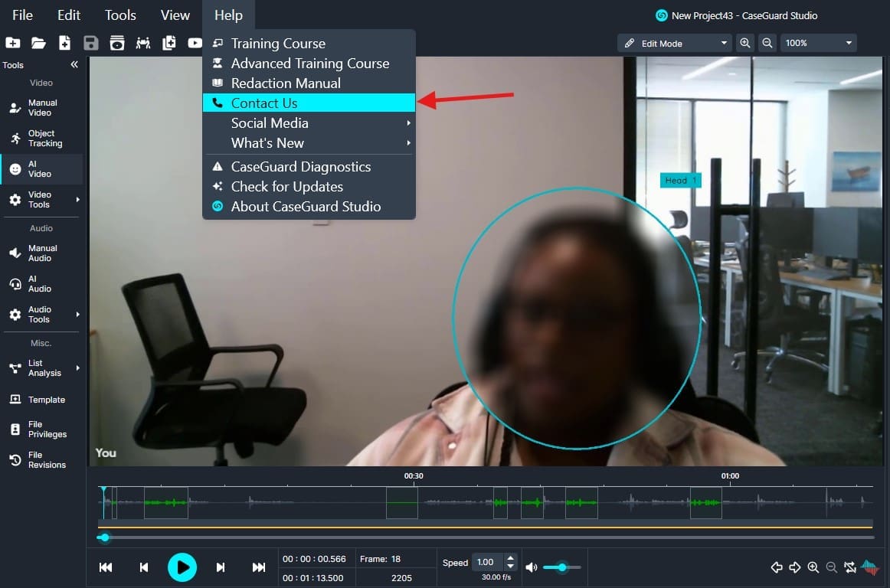Screen dimensions: 890x588
Task: Click the YouTube video icon in toolbar
Action: click(x=195, y=43)
